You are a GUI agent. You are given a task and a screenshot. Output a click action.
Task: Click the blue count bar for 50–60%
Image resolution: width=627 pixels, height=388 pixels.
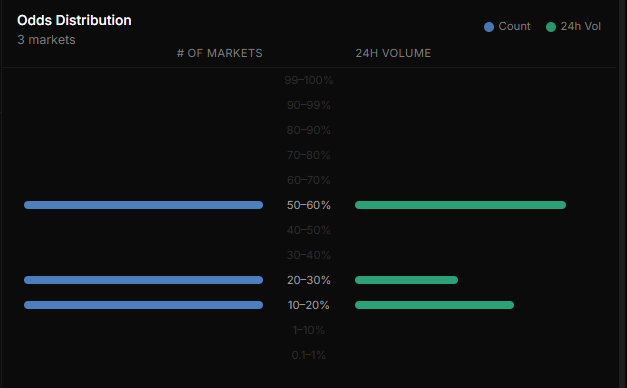tap(144, 205)
